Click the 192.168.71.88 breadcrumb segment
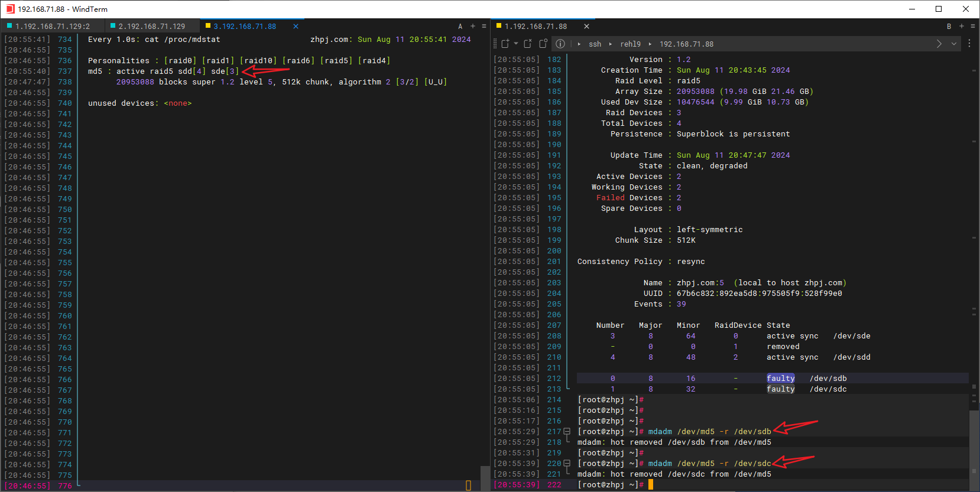This screenshot has height=492, width=980. pyautogui.click(x=686, y=44)
